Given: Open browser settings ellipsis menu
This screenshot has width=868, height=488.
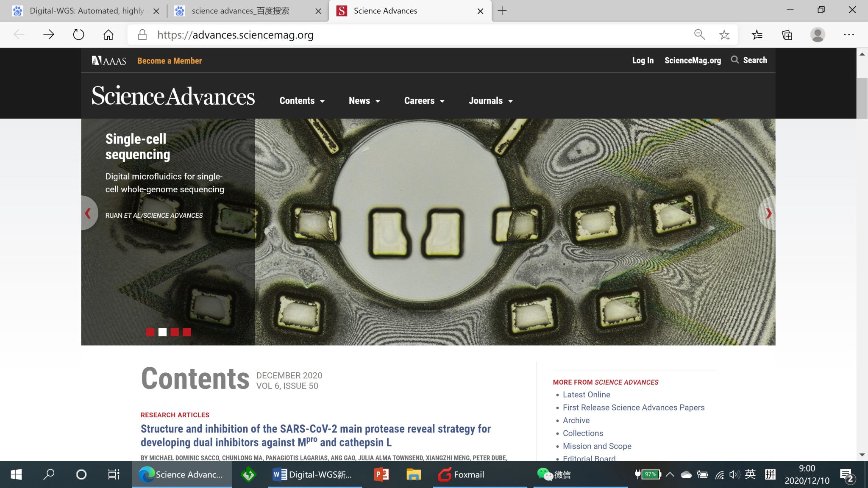Looking at the screenshot, I should click(849, 35).
